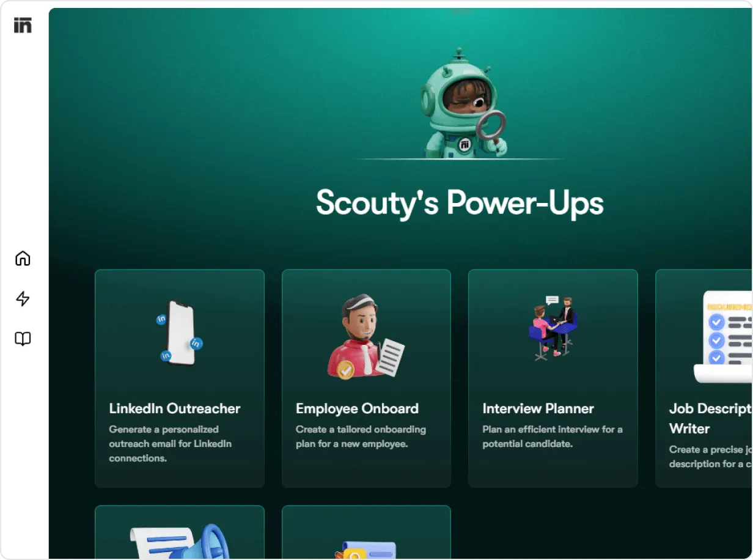Open the Employee Onboard card title
753x560 pixels.
(357, 408)
